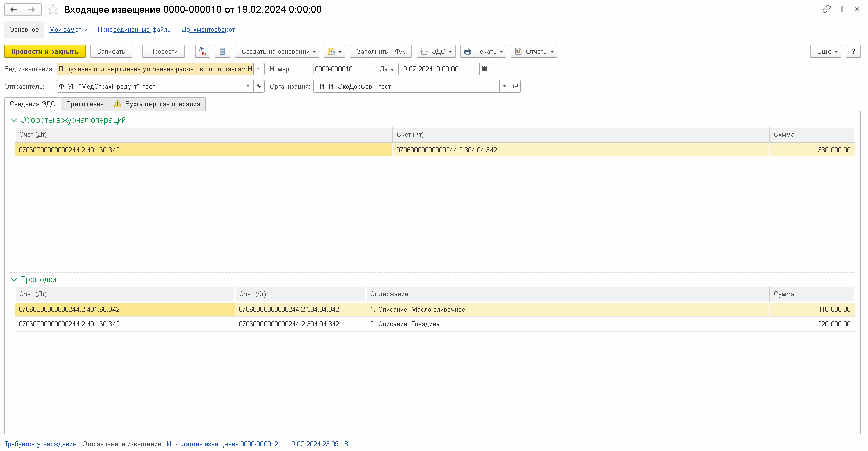Screen dimensions: 868x451
Task: Open the Отчеты dropdown menu
Action: click(x=534, y=51)
